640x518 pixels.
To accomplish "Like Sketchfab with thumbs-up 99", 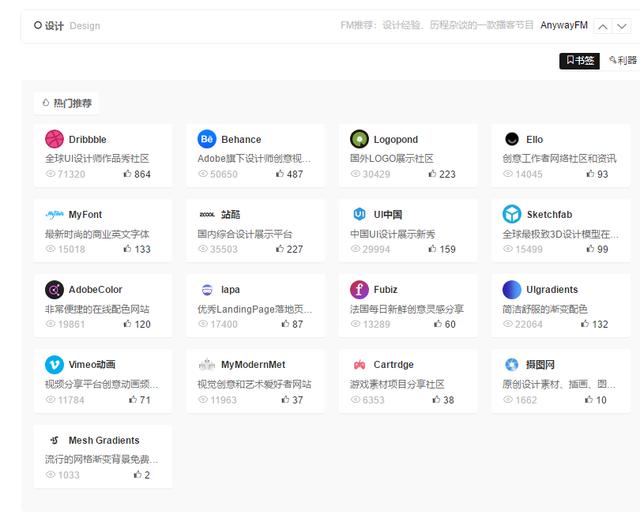I will tap(597, 249).
